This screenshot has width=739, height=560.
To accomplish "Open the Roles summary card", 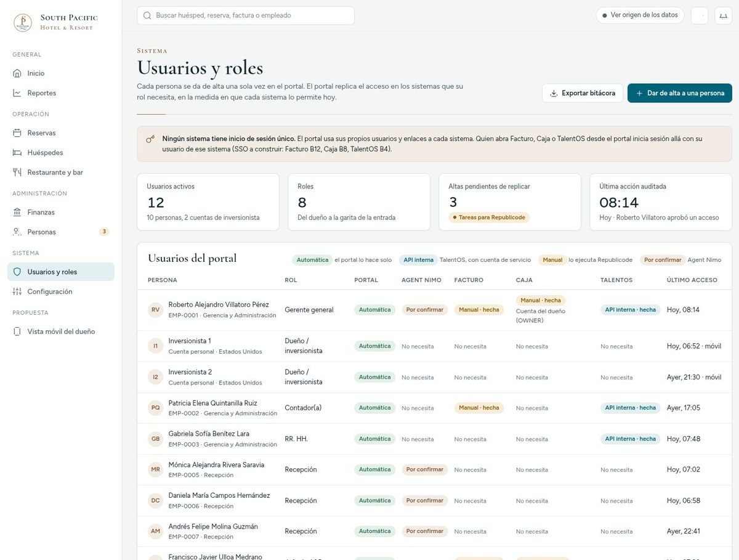I will (359, 202).
